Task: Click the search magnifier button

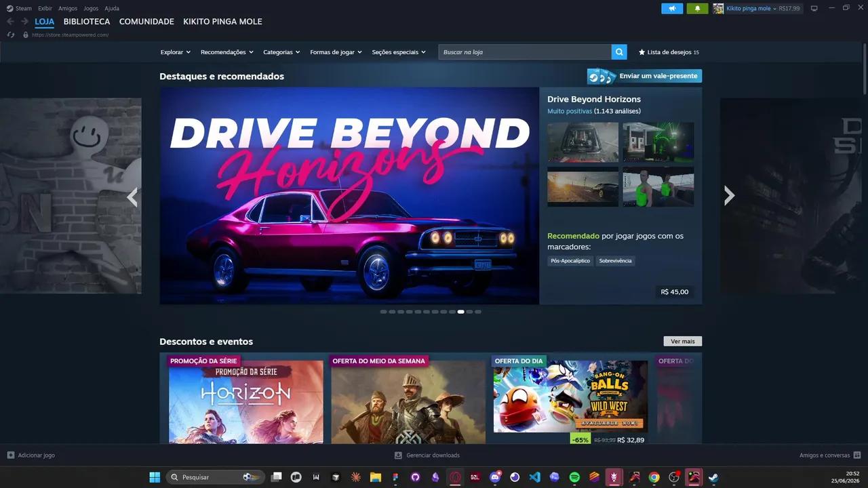Action: click(619, 52)
